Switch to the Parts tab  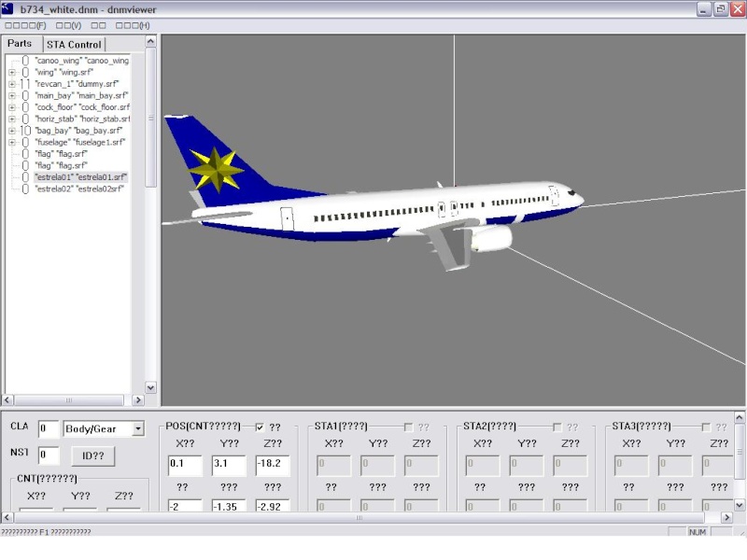20,43
